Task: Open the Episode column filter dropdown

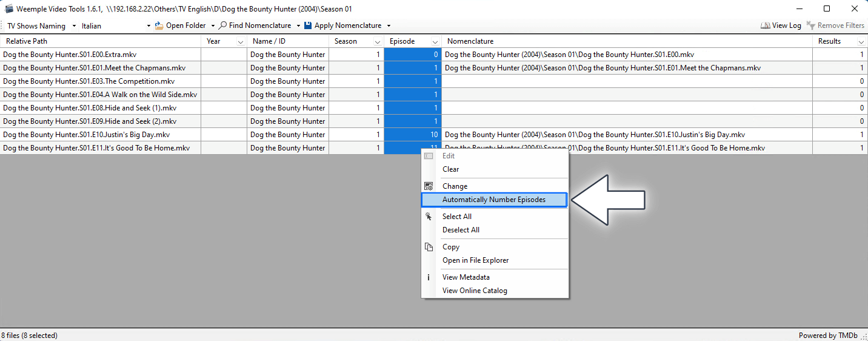Action: 435,41
